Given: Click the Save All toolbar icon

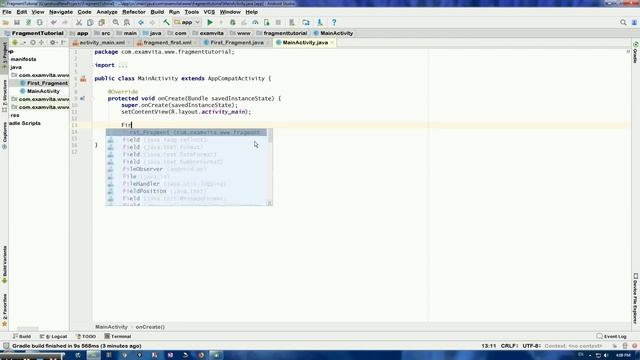Looking at the screenshot, I should [x=17, y=22].
